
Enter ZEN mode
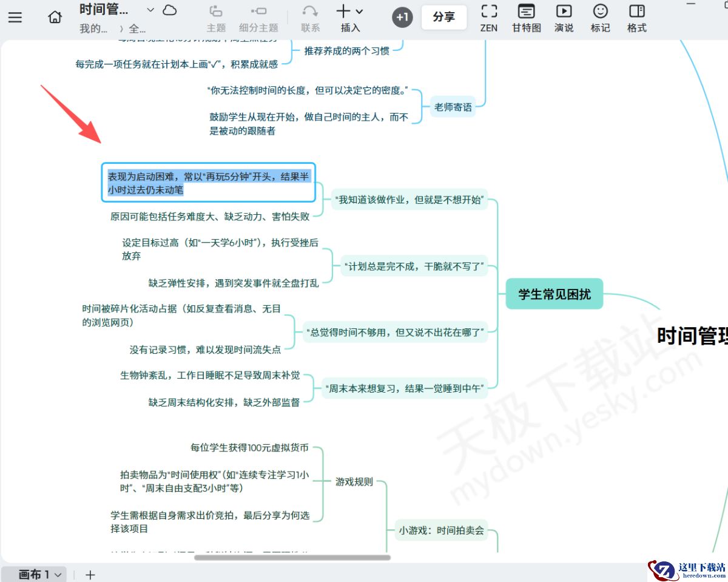click(489, 17)
